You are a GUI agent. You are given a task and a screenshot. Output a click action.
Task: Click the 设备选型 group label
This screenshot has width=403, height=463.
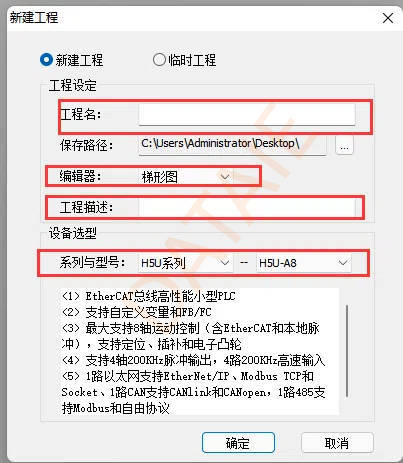point(73,233)
